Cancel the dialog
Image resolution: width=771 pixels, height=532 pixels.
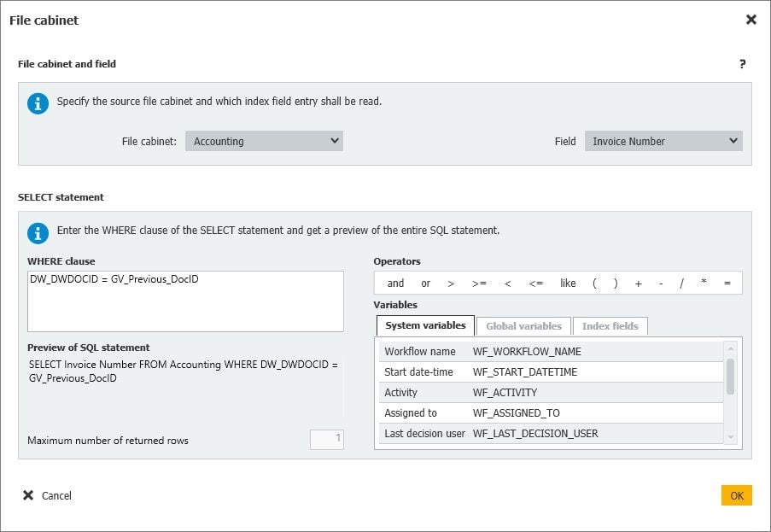coord(48,495)
